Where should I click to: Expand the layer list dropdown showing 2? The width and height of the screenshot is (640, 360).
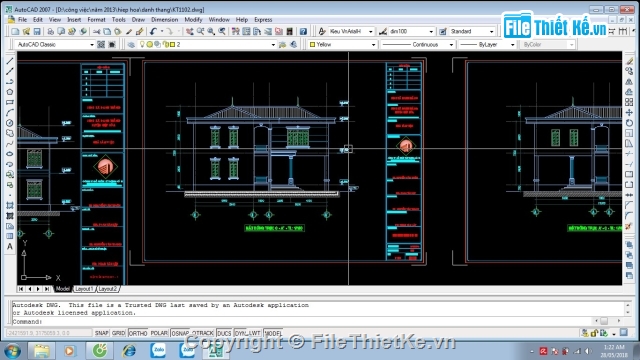(273, 44)
